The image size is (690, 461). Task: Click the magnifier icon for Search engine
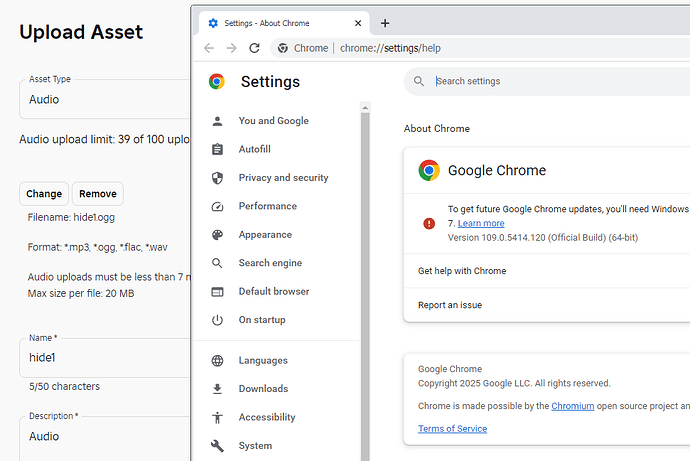(217, 263)
